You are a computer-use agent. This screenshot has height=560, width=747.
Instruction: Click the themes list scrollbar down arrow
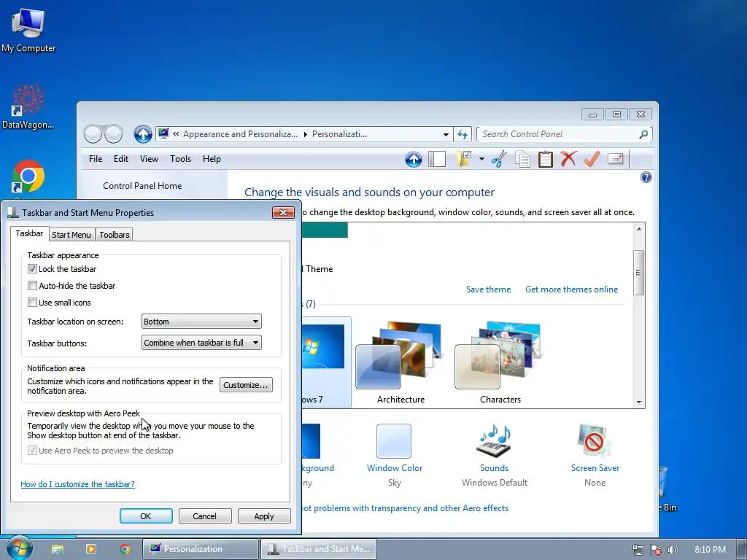point(639,402)
